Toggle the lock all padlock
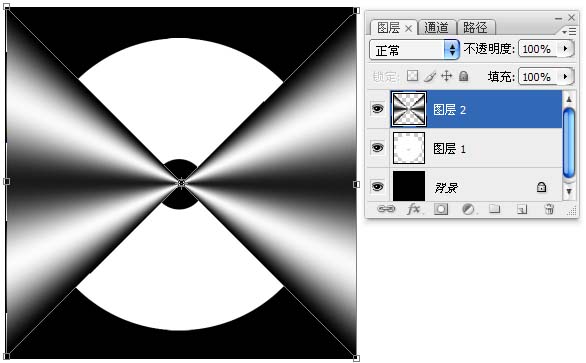586x363 pixels. (463, 76)
